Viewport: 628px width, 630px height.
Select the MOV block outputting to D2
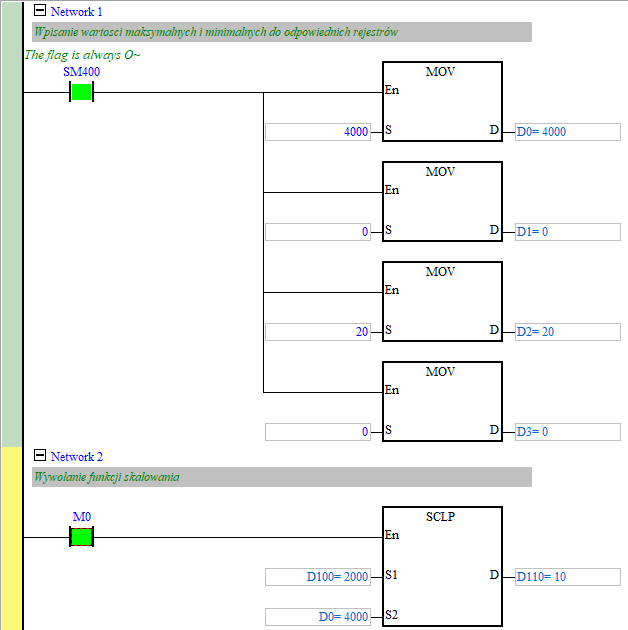441,302
